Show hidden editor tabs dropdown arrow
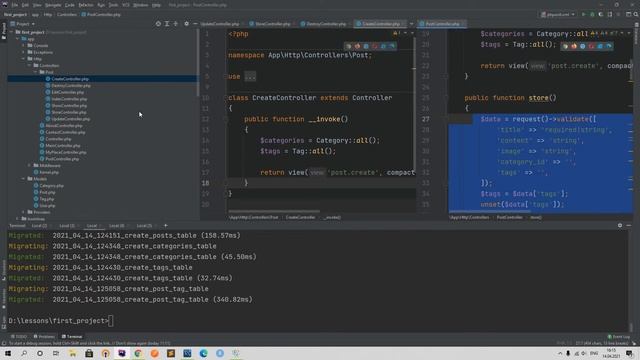Image resolution: width=640 pixels, height=360 pixels. pyautogui.click(x=411, y=24)
